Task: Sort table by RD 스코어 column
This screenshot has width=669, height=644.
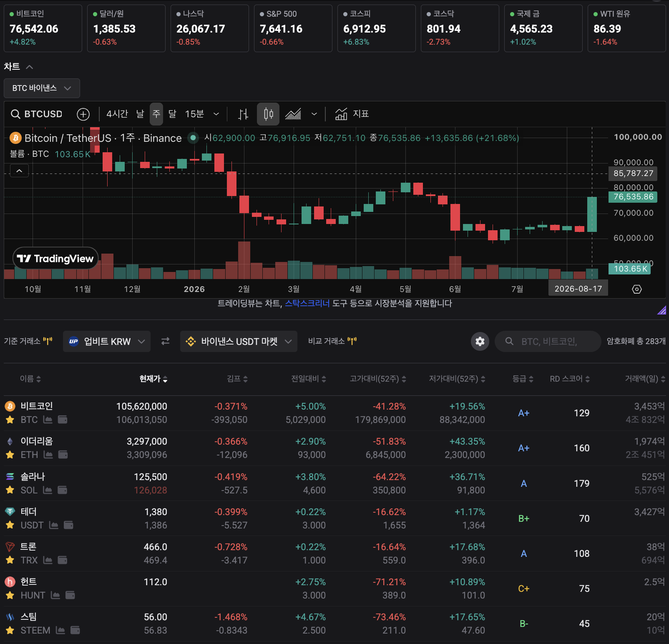Action: pos(570,379)
